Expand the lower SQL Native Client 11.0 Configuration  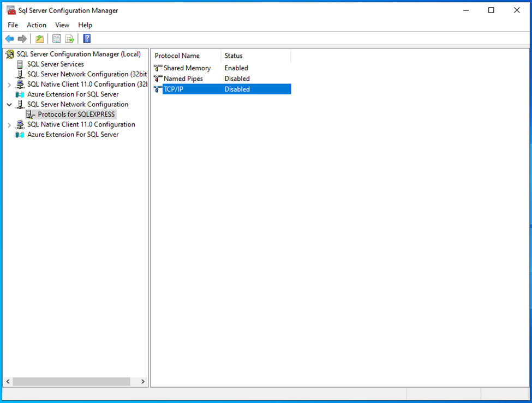[9, 125]
